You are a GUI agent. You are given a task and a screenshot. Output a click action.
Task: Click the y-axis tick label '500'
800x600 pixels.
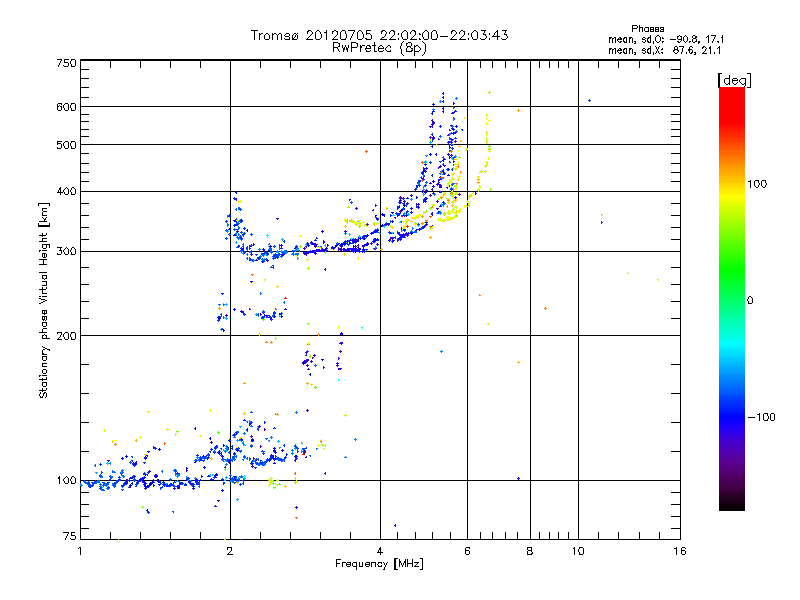point(66,145)
